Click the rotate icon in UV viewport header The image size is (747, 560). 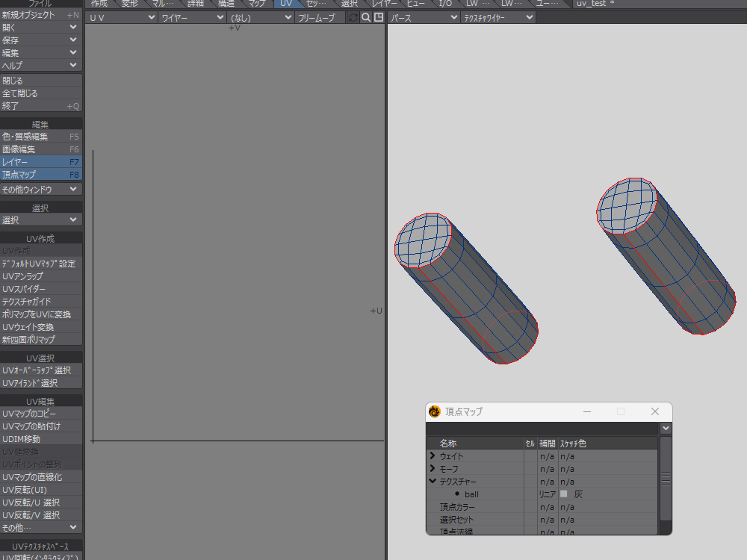coord(353,17)
